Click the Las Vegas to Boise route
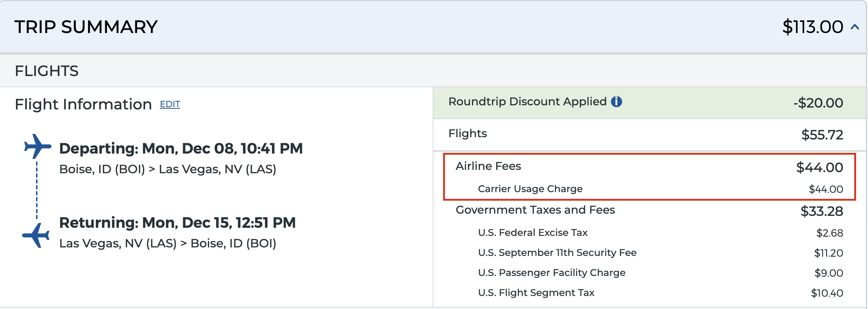 [168, 243]
